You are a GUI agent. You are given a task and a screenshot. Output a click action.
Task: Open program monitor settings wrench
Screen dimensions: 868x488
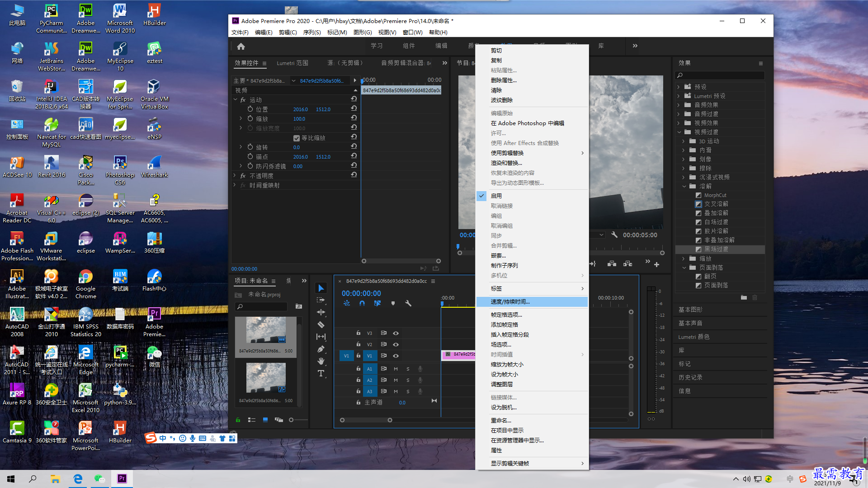614,235
